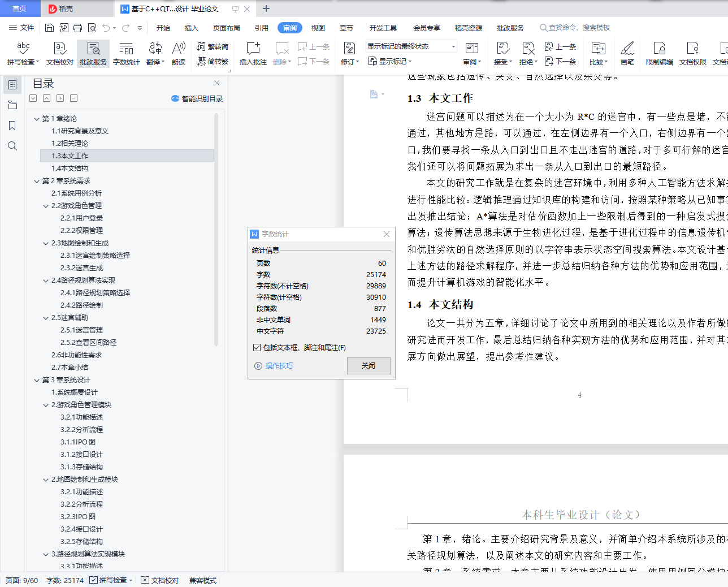728x587 pixels.
Task: Collapse 2.4路径规划算法实现 outline node
Action: [x=46, y=280]
